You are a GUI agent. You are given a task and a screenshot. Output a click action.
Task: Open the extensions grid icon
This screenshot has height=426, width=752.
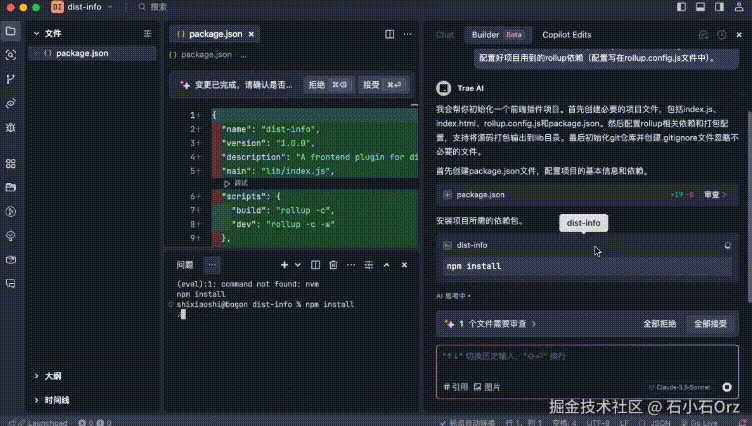11,164
